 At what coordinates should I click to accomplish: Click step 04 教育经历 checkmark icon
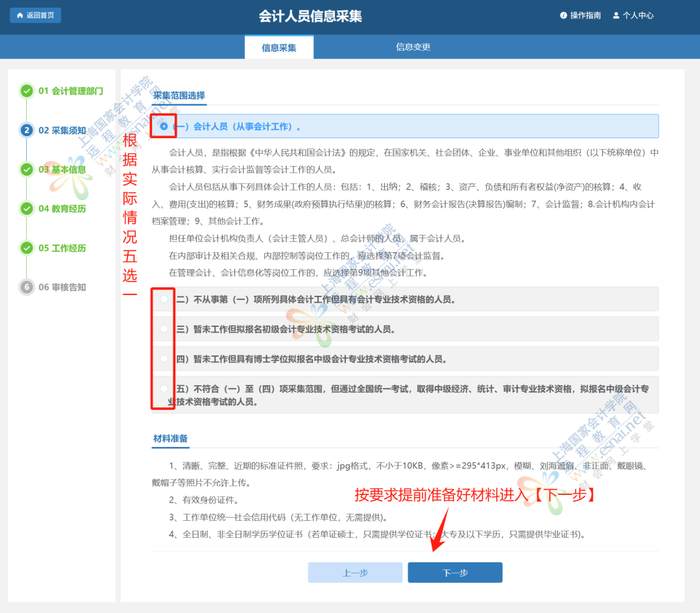tap(27, 209)
